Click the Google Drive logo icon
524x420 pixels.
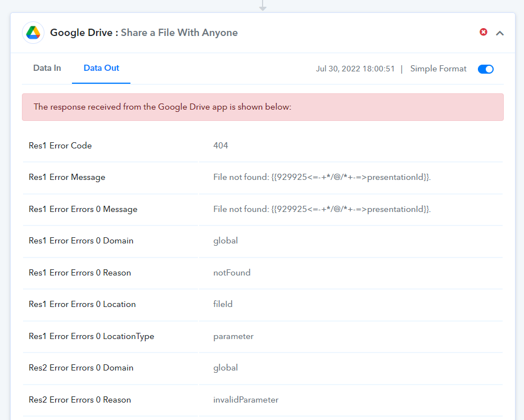pos(33,33)
